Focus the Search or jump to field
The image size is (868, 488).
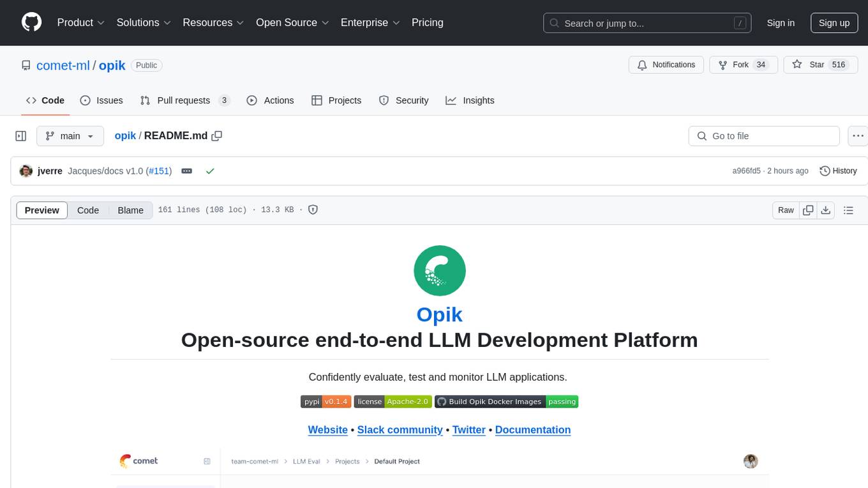coord(647,23)
